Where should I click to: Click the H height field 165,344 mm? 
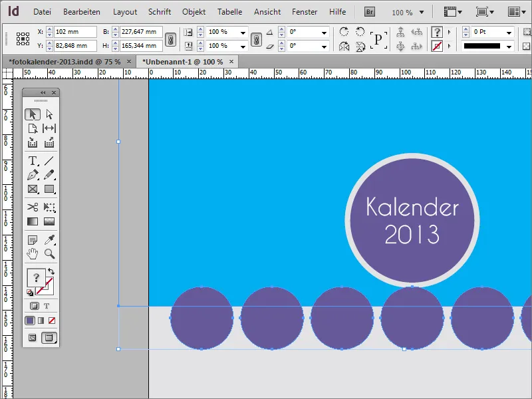tap(141, 46)
